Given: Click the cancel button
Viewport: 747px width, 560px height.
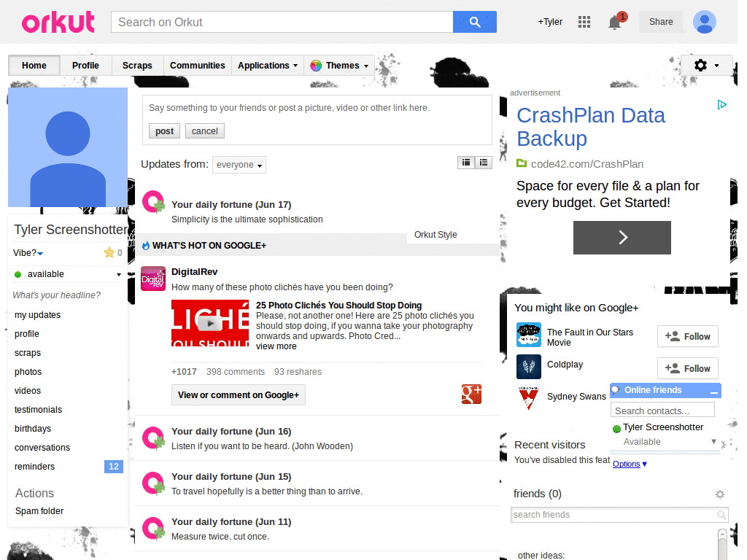Looking at the screenshot, I should click(x=205, y=131).
